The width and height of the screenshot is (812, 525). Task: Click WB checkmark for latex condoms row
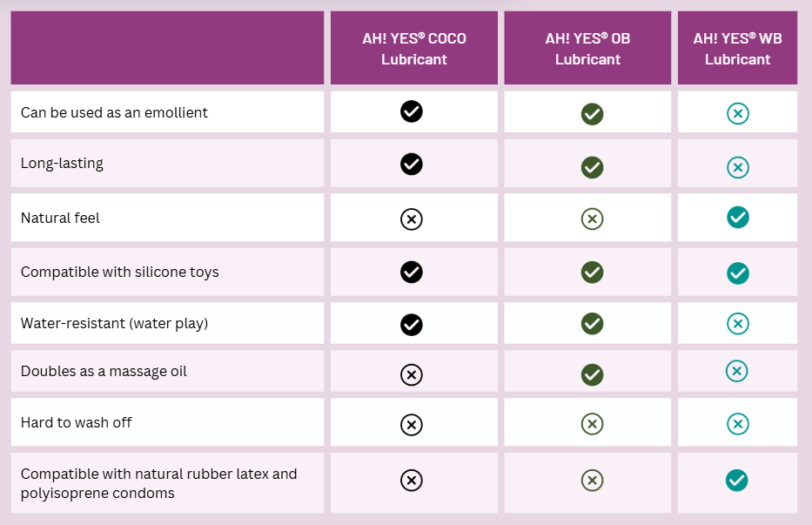click(x=738, y=480)
